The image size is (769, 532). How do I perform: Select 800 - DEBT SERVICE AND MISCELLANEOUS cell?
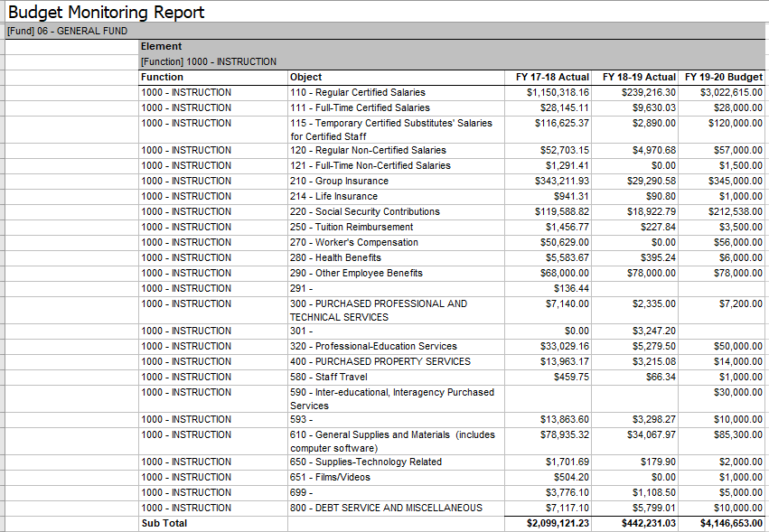[397, 508]
